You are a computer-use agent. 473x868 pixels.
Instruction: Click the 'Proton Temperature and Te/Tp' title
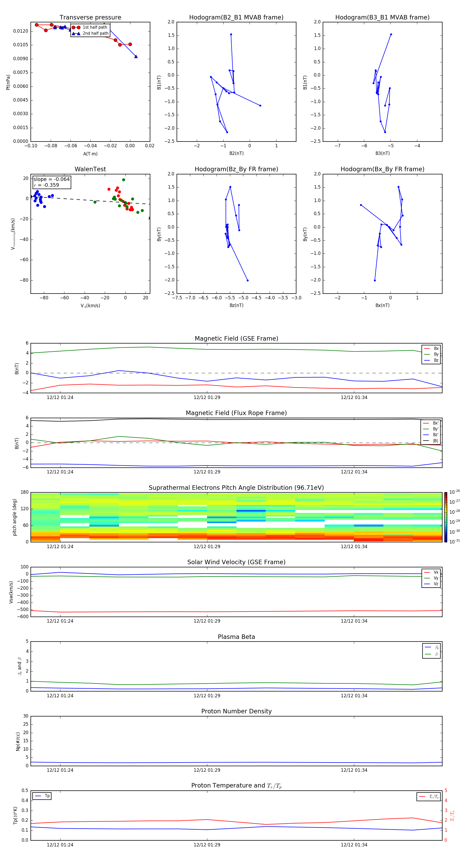236,786
